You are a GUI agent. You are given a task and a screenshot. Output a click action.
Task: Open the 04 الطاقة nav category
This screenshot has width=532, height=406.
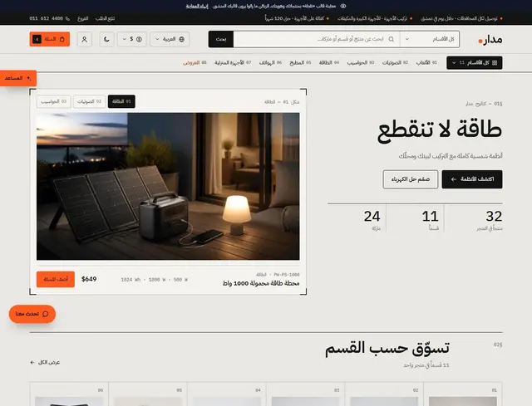tap(329, 63)
